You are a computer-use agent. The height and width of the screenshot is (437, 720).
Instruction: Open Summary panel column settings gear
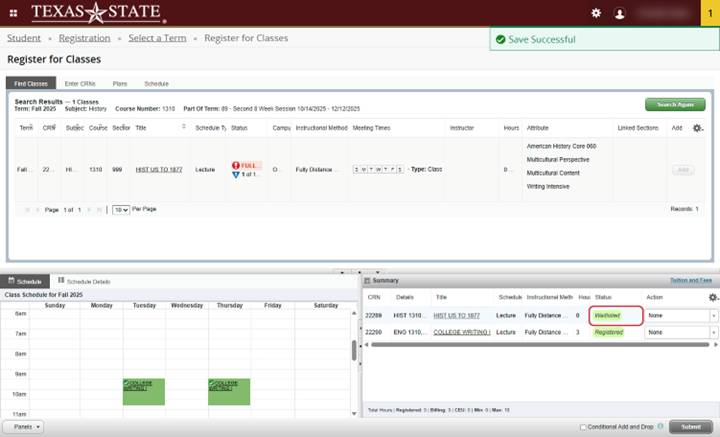tap(712, 297)
